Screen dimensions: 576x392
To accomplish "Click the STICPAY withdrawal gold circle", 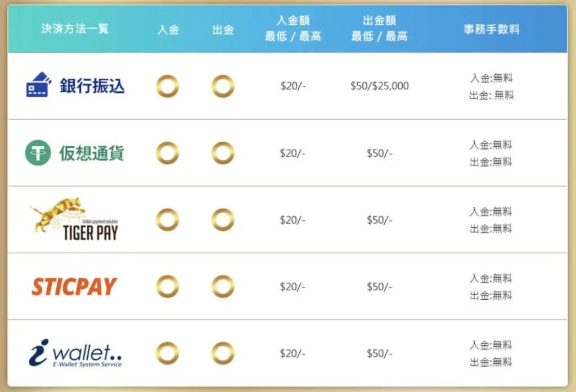I will pyautogui.click(x=223, y=287).
